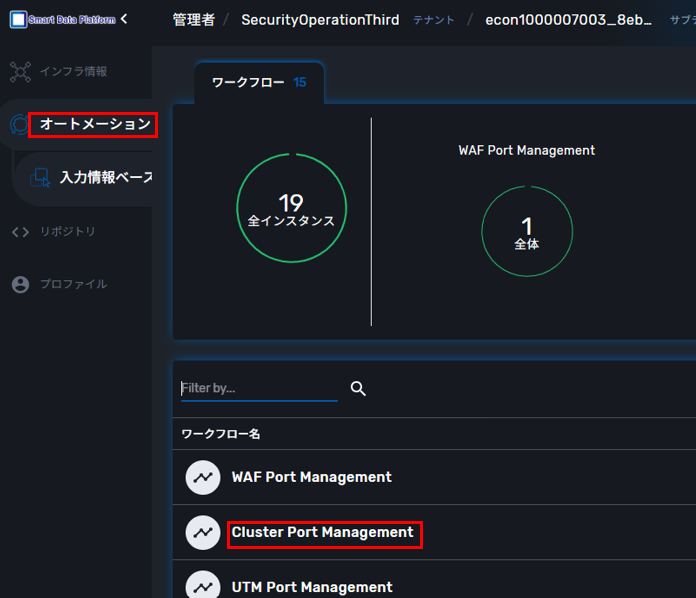Click the 入力情報ベース cursor icon
696x598 pixels.
point(40,178)
